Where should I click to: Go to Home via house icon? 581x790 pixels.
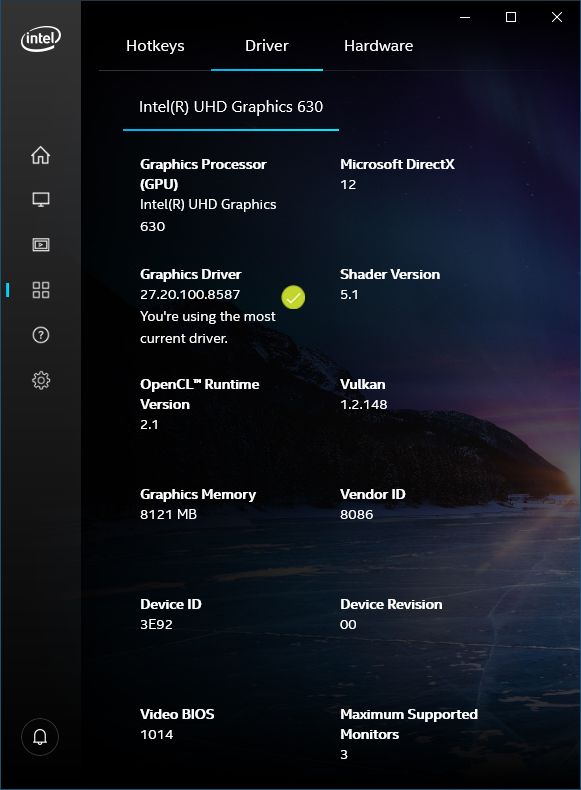pos(41,155)
